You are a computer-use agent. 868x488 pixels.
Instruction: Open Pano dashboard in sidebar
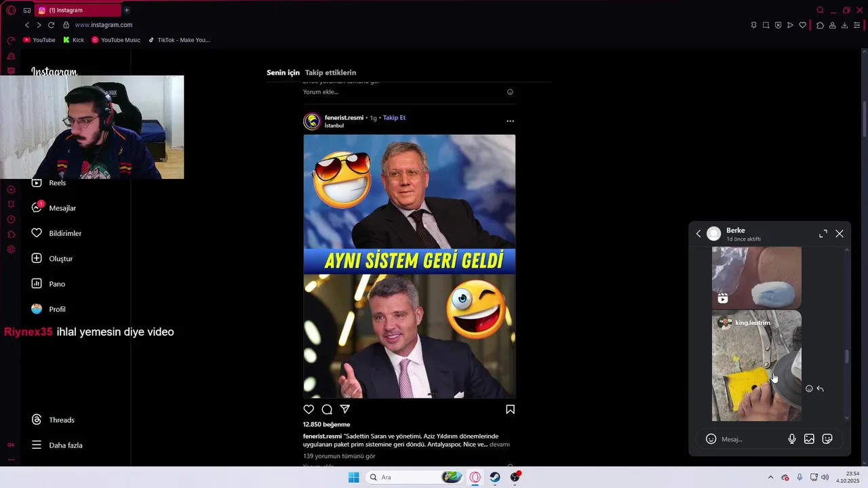[x=47, y=284]
